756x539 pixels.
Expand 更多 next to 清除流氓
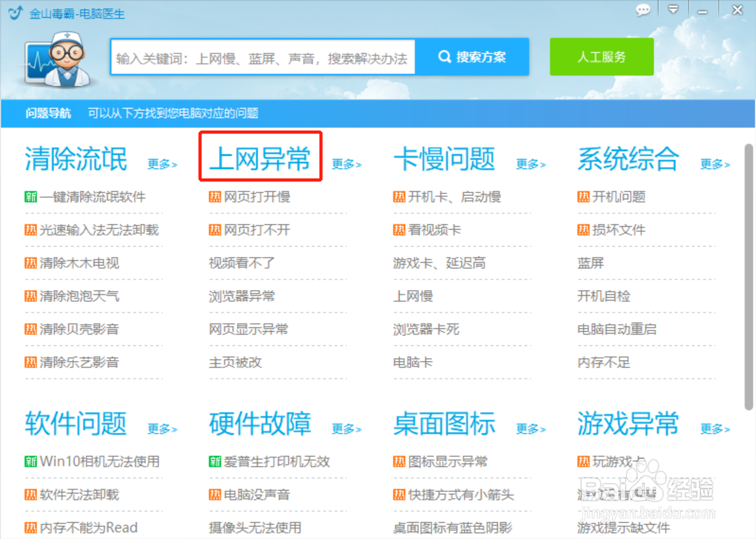163,165
